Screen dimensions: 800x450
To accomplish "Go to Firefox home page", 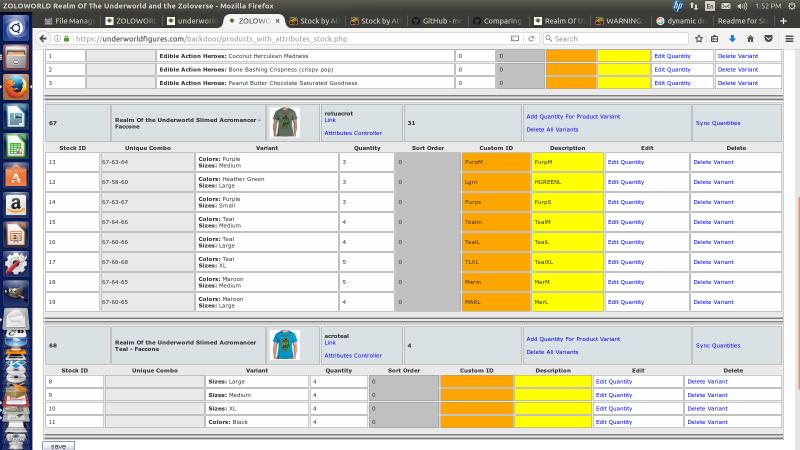I will (751, 39).
